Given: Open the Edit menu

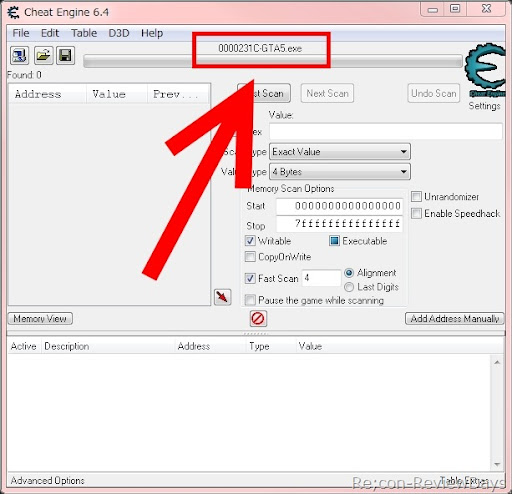Looking at the screenshot, I should point(50,33).
